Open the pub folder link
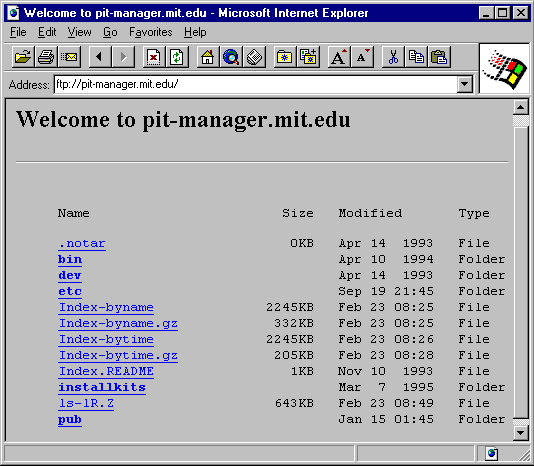Viewport: 534px width, 466px height. (70, 420)
